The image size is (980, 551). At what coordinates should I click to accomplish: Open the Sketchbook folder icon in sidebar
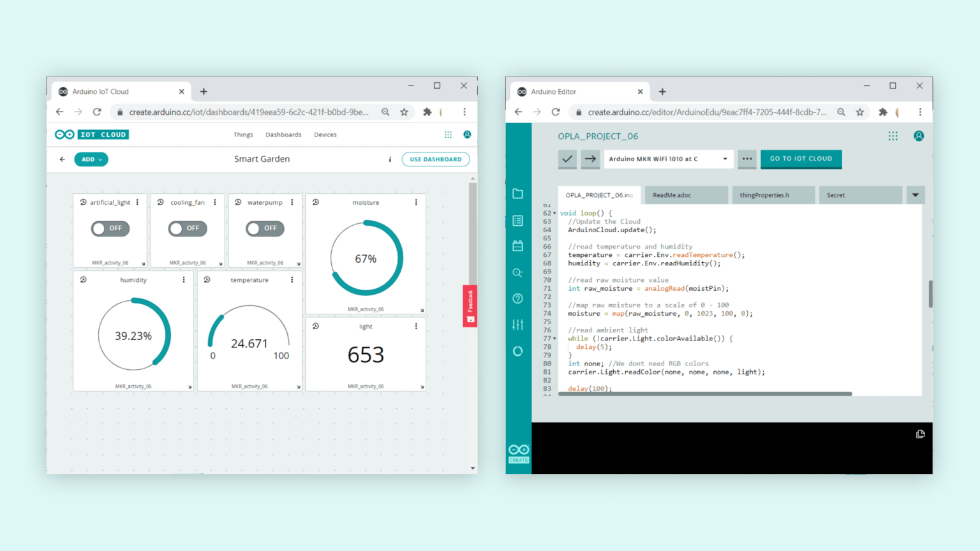point(517,193)
